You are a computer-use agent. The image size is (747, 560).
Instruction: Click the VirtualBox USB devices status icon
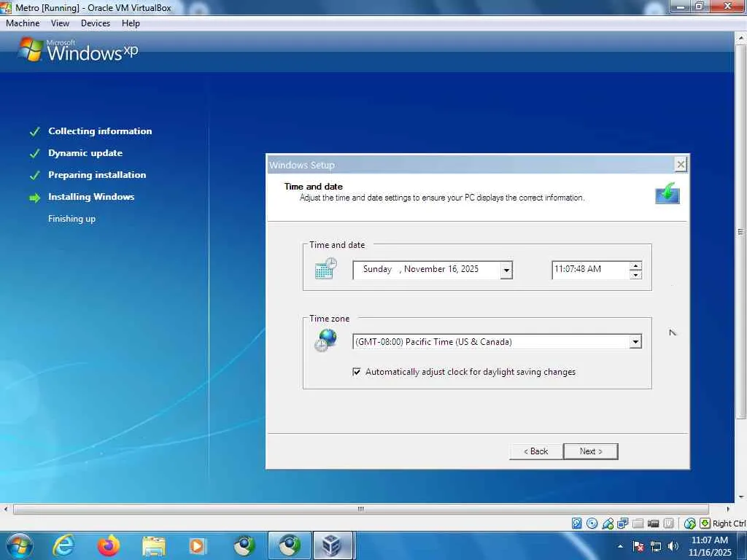pos(608,524)
